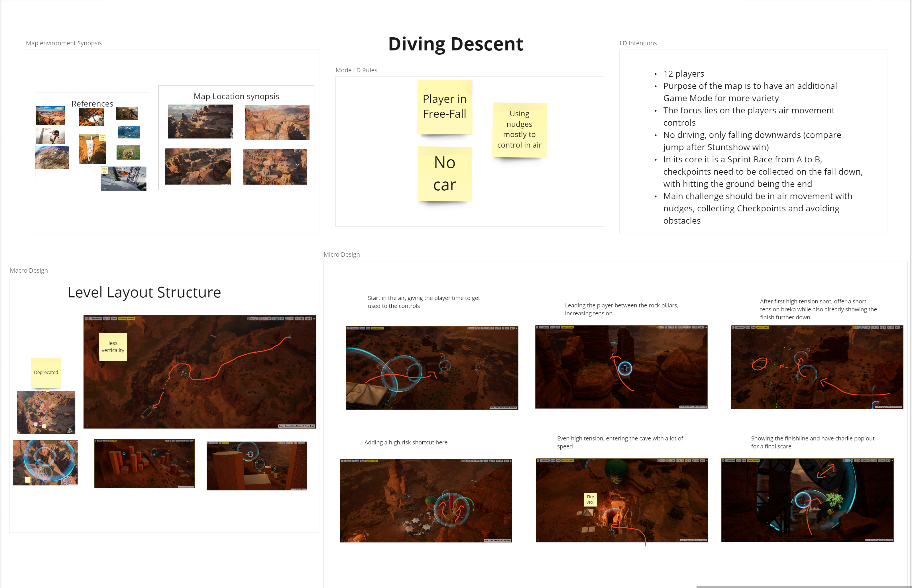
Task: Click Show button in Level Layout viewport
Action: [x=114, y=318]
